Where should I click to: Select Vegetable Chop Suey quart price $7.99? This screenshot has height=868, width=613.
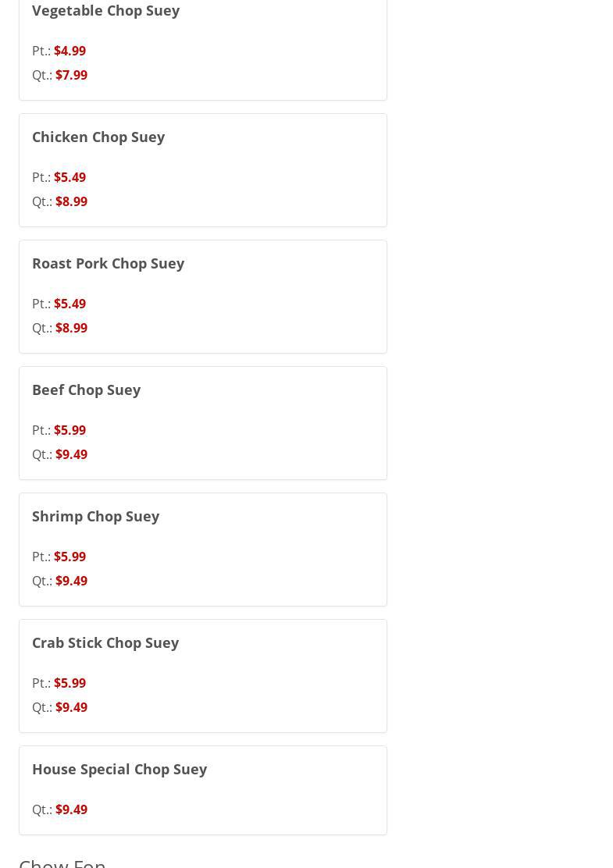(71, 75)
